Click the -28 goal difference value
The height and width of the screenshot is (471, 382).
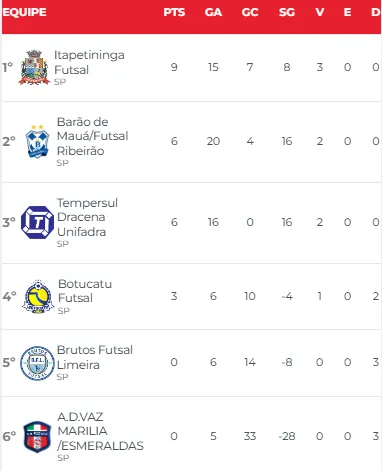[287, 436]
